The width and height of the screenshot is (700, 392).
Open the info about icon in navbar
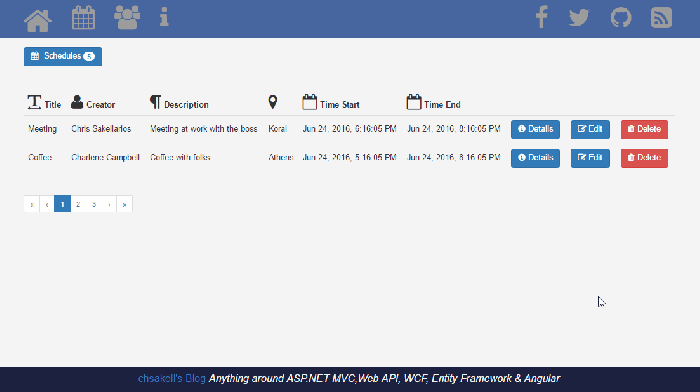pos(164,18)
